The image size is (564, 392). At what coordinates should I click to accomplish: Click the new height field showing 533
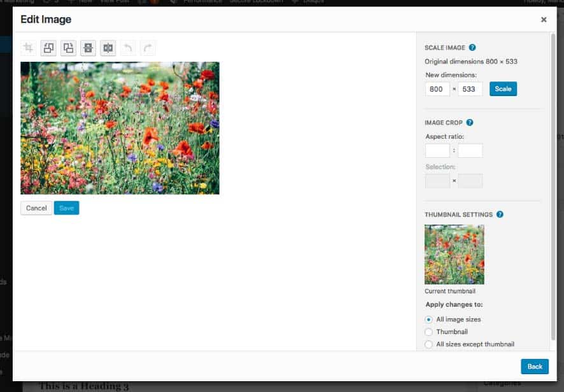click(470, 89)
